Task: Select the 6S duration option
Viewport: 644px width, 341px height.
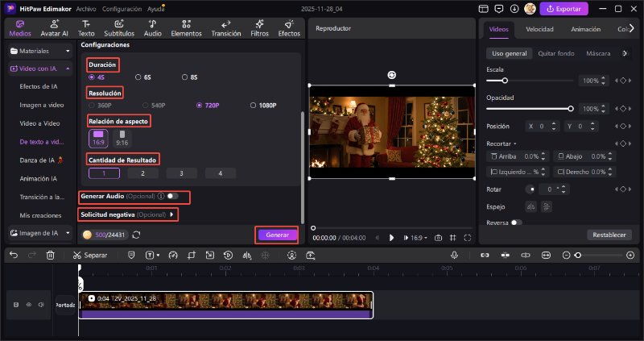Action: pyautogui.click(x=143, y=77)
